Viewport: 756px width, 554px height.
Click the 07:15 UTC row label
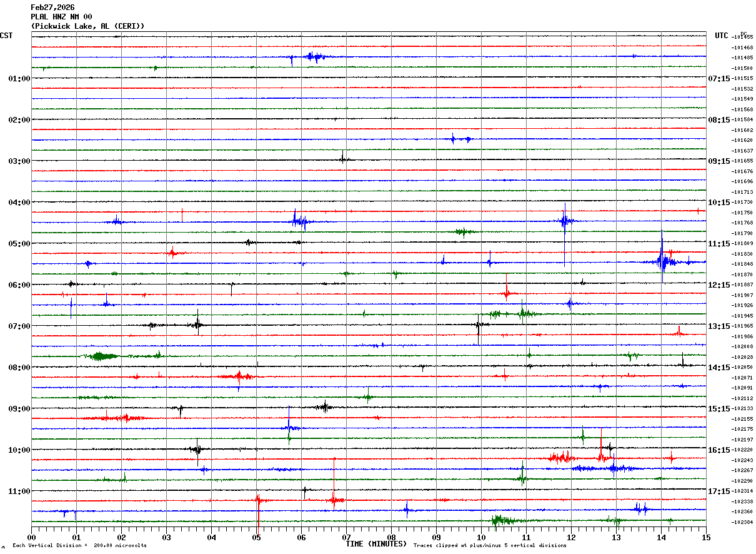pos(719,79)
